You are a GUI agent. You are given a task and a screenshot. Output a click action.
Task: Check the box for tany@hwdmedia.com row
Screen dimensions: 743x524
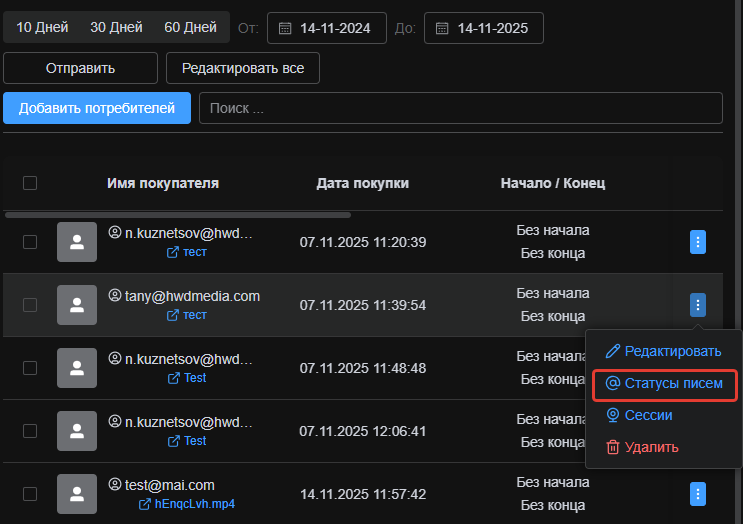pyautogui.click(x=30, y=305)
